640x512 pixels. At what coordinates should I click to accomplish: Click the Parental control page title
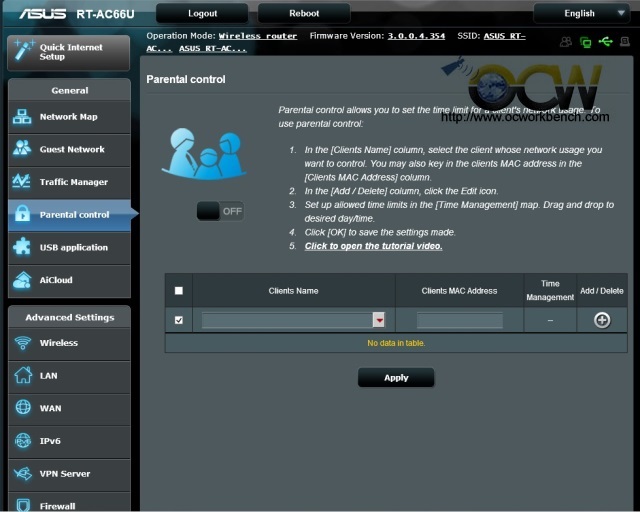coord(186,79)
